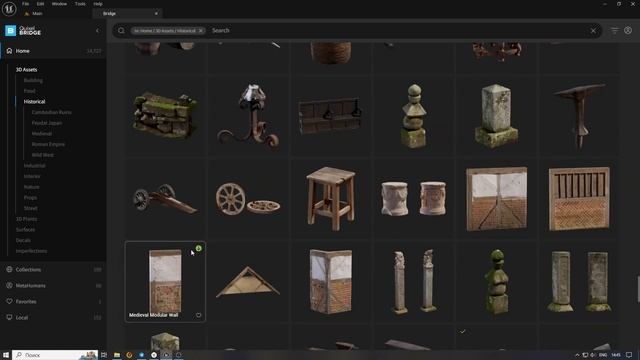
Task: Select Wild West under Historical
Action: 42,155
